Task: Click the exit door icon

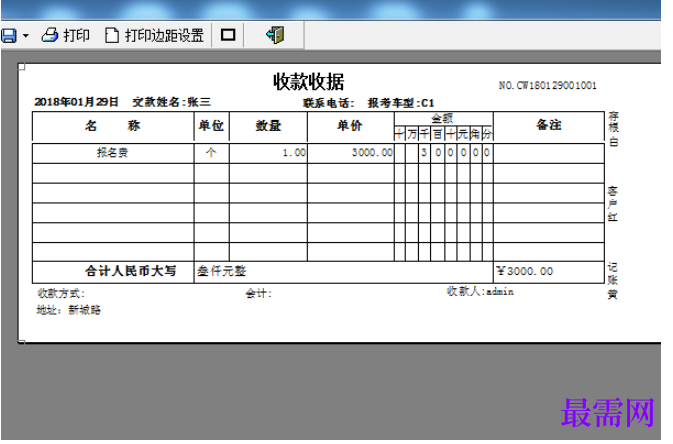Action: [275, 35]
